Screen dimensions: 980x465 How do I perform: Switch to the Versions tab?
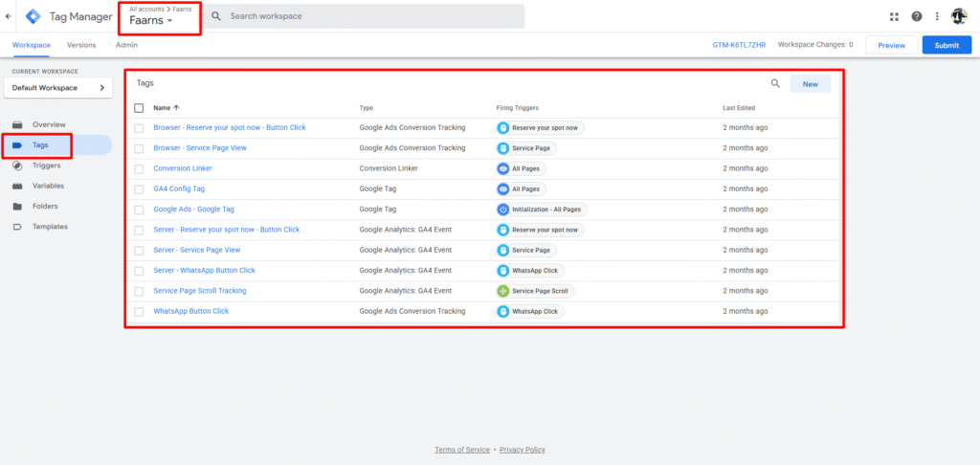click(81, 45)
